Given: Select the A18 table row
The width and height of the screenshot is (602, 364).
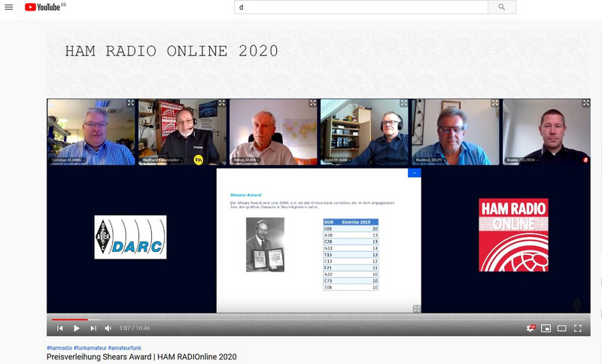Looking at the screenshot, I should pyautogui.click(x=351, y=235).
